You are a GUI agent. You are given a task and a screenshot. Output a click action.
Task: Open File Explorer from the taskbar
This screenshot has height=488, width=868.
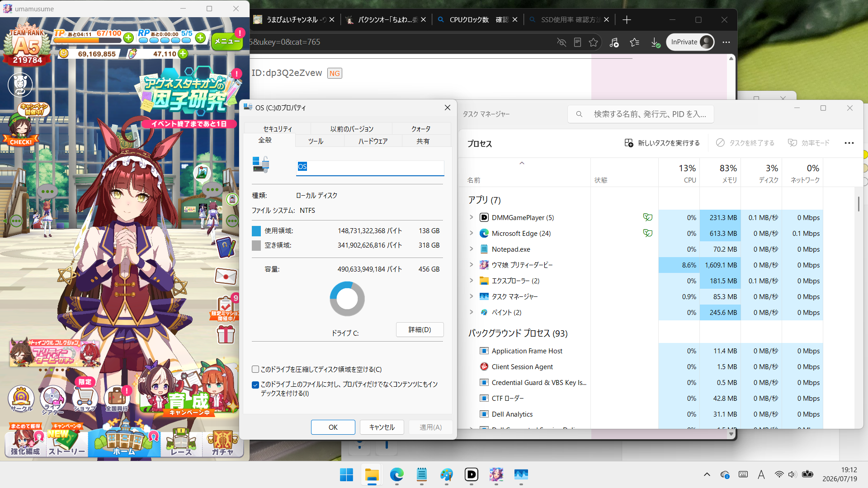point(372,474)
